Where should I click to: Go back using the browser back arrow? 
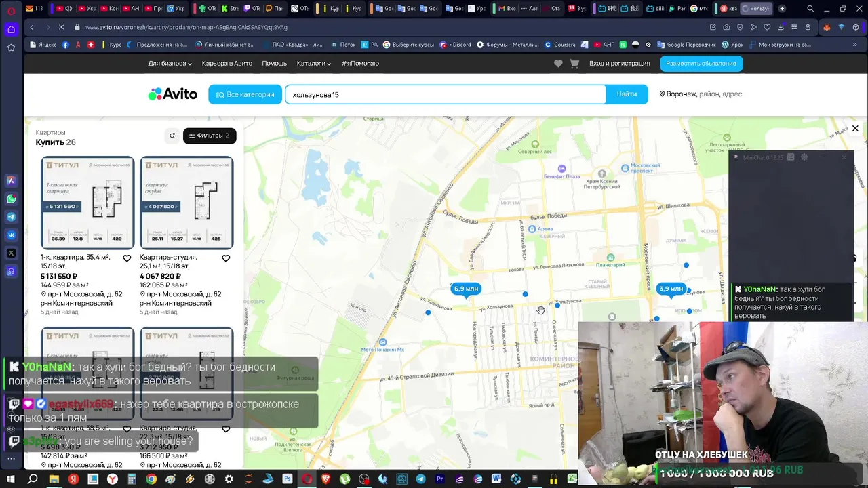coord(31,27)
